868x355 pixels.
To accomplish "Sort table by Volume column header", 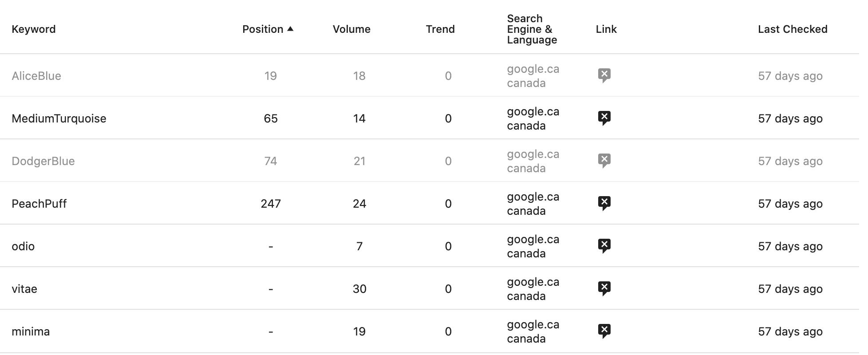I will click(x=351, y=29).
